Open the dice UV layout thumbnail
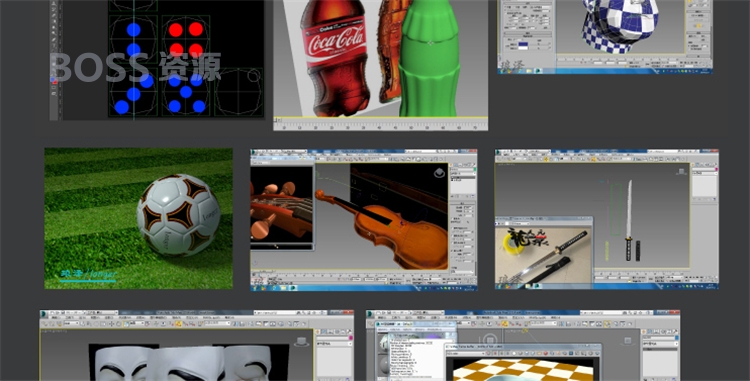 [157, 59]
